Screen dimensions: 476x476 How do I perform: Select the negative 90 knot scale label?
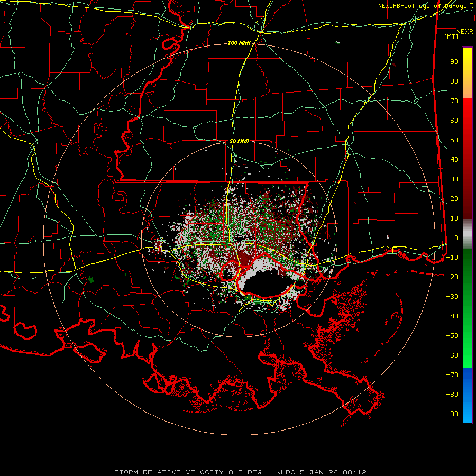452,414
